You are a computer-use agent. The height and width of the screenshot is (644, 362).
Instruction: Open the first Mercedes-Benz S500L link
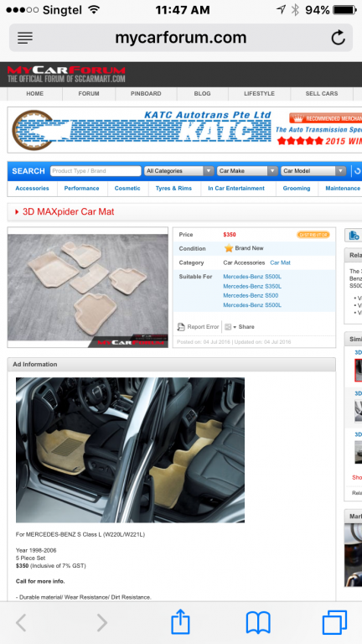pos(252,277)
